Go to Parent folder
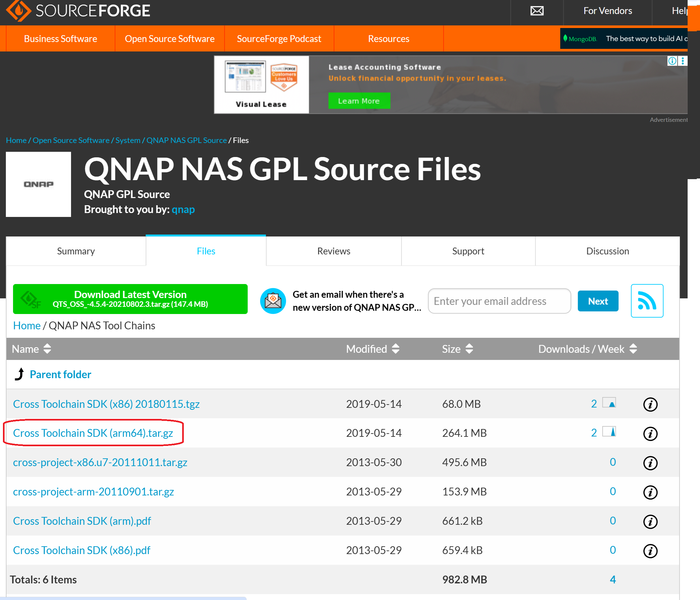This screenshot has height=600, width=700. (60, 375)
